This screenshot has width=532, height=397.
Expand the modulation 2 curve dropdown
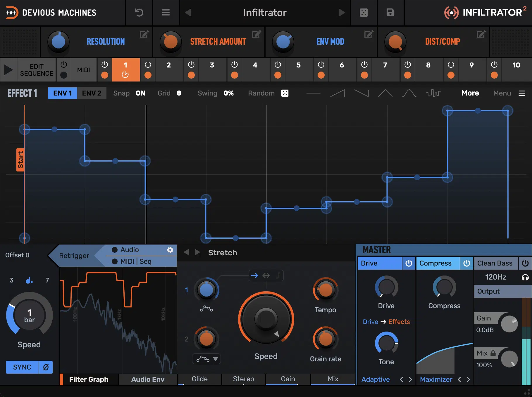pyautogui.click(x=215, y=359)
